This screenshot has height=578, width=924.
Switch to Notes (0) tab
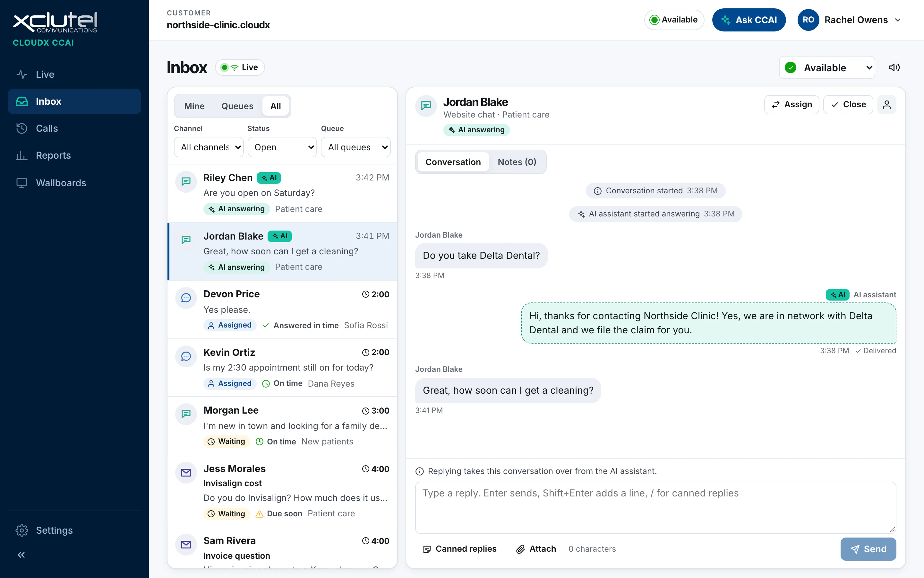click(517, 162)
